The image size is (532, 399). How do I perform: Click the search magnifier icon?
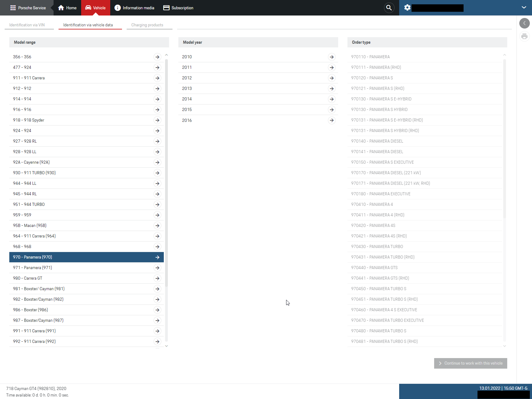(389, 8)
